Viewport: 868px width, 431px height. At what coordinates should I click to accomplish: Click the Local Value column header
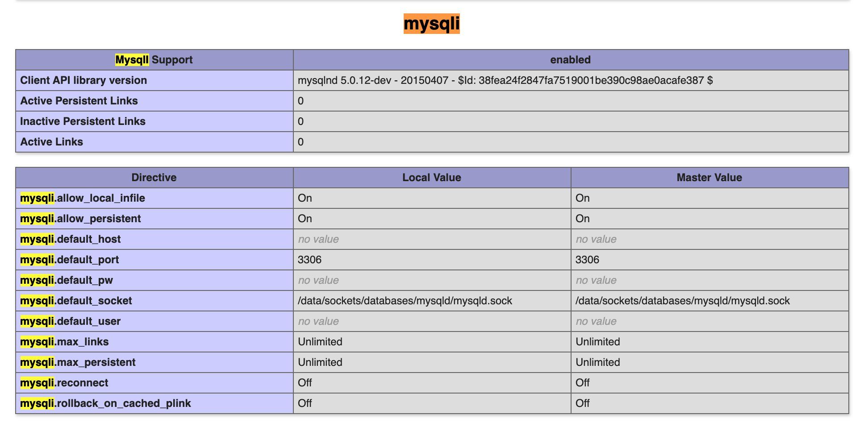(x=432, y=178)
